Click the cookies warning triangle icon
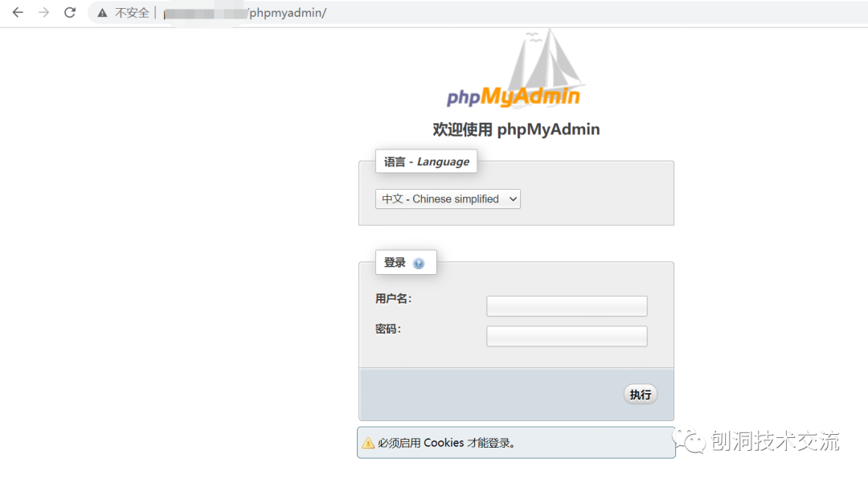Viewport: 868px width, 479px height. (368, 443)
